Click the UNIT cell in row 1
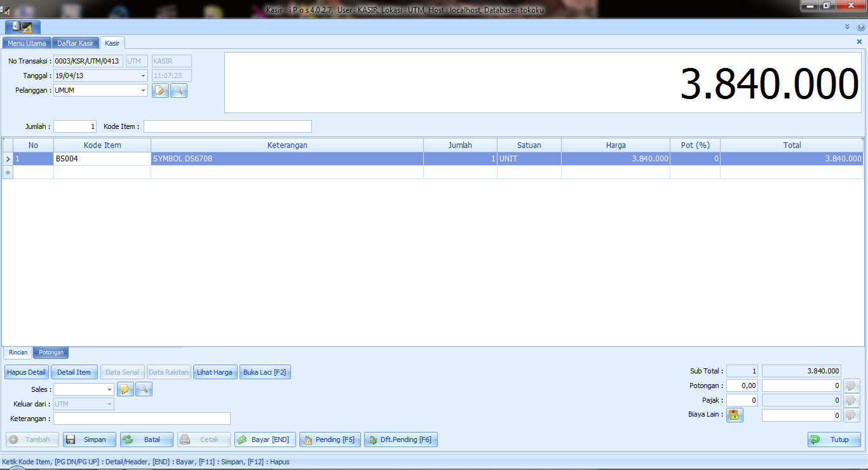868x470 pixels. coord(529,159)
